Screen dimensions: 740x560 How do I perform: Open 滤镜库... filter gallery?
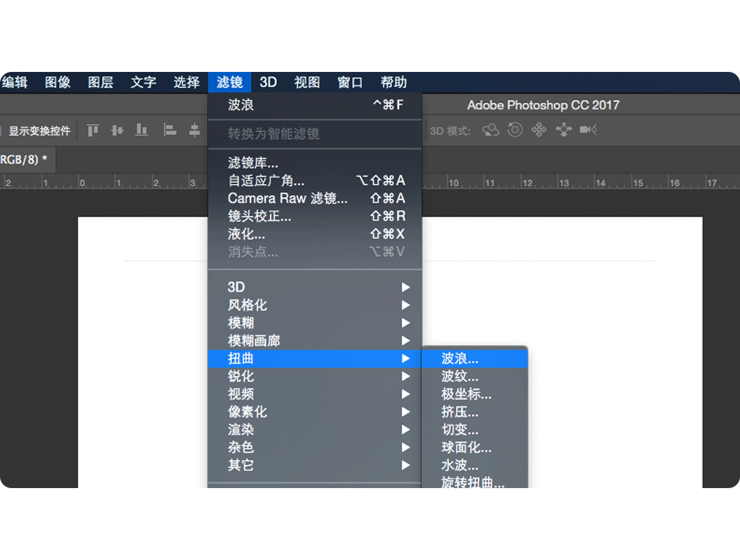point(315,162)
